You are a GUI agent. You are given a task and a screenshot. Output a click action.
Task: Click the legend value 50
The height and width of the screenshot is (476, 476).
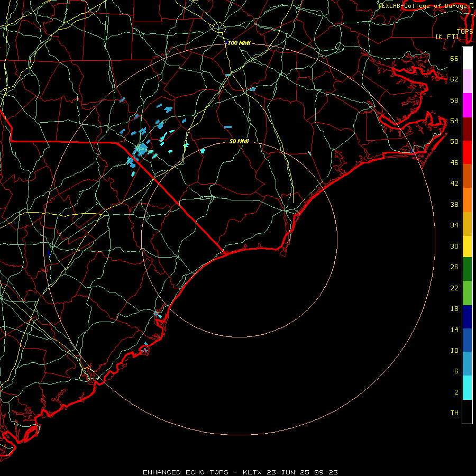pos(454,142)
